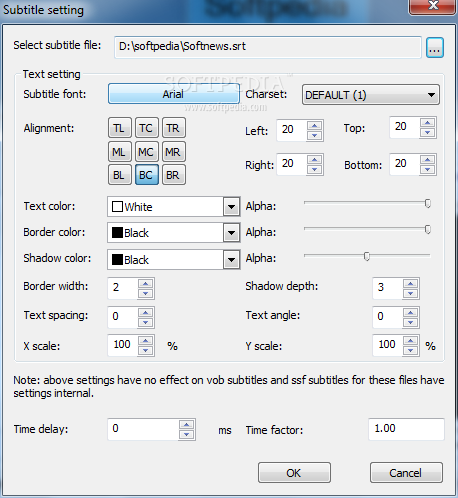Decrease the Bottom margin value
The height and width of the screenshot is (498, 458).
point(428,169)
